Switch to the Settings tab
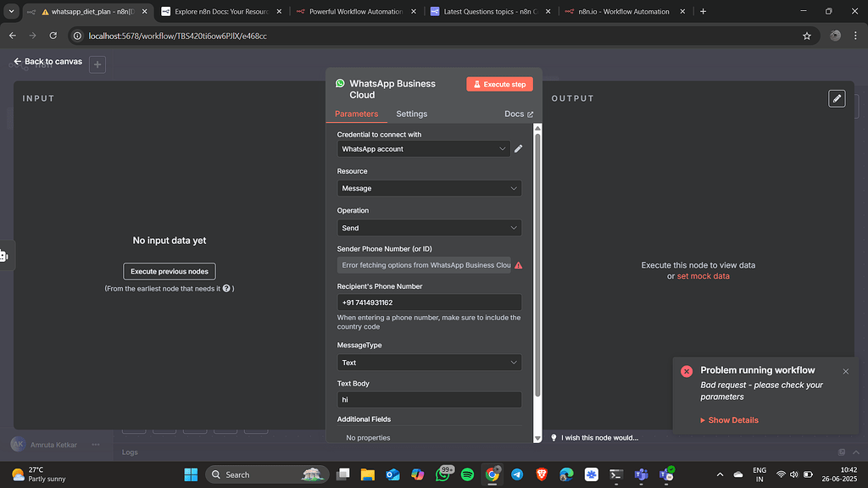Screen dimensions: 868x488 411,114
